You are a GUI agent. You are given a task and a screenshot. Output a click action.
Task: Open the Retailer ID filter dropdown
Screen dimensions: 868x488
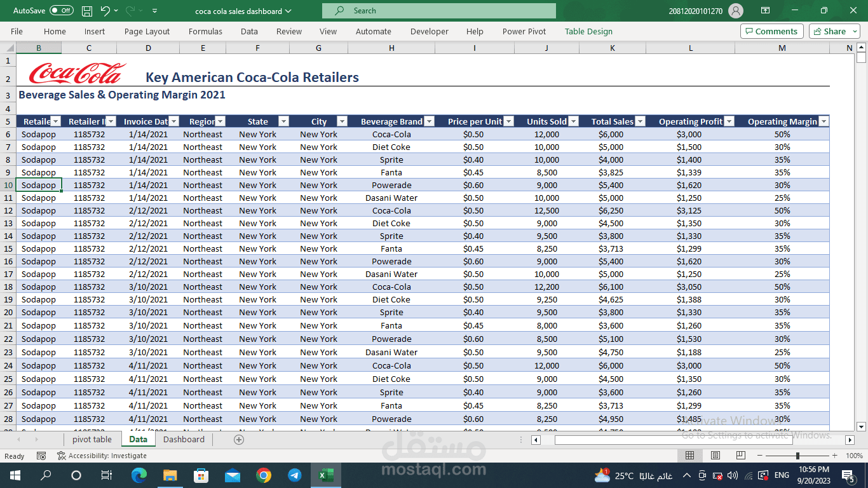coord(111,121)
